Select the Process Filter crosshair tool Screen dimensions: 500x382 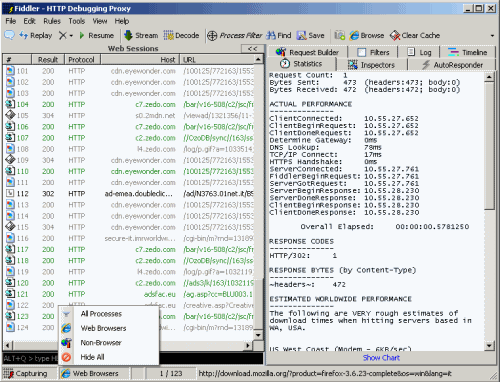[x=235, y=35]
